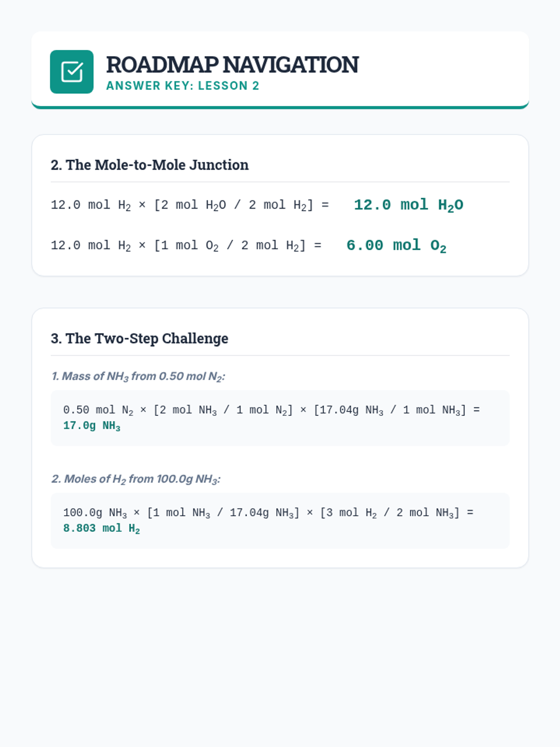
Task: Click the 2 mol NH3 / 1 mol N2 ratio
Action: [x=223, y=410]
